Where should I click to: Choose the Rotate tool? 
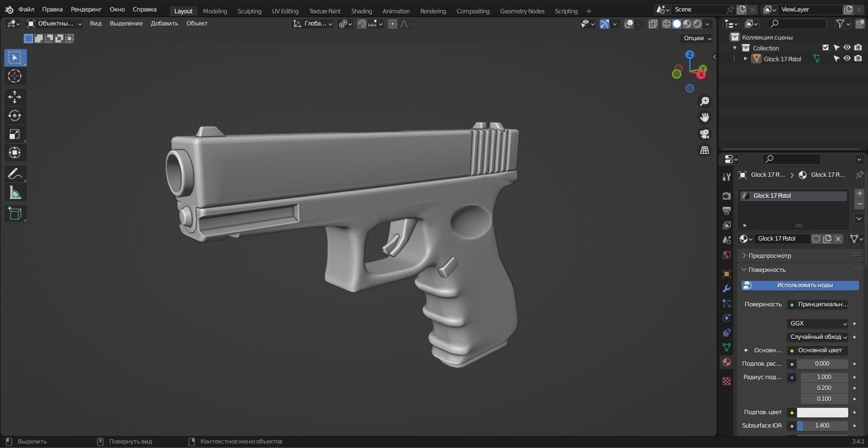pos(15,116)
